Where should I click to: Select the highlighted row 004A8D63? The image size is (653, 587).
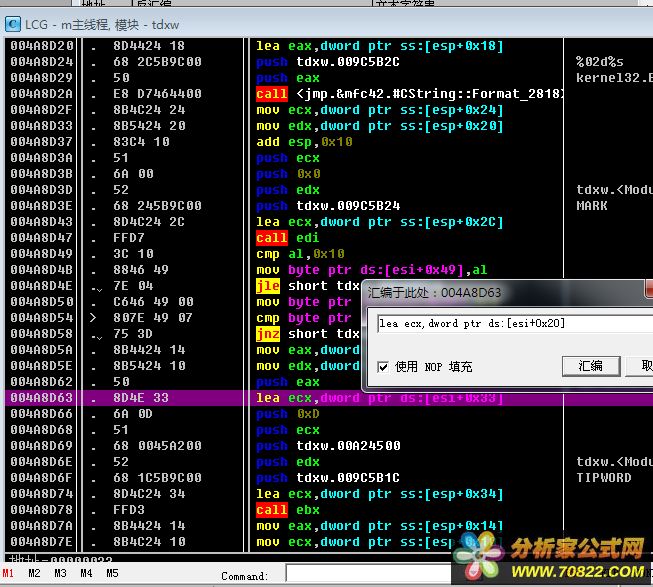pyautogui.click(x=329, y=398)
